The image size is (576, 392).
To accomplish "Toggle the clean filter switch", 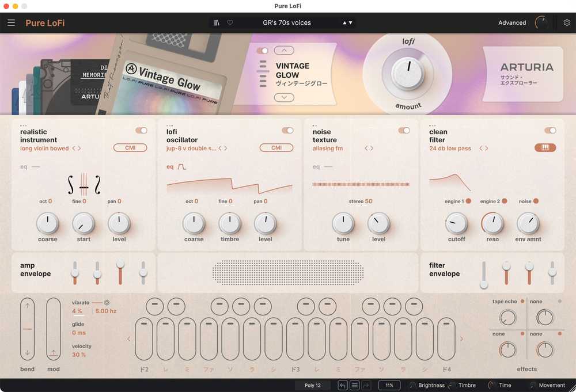I will [x=550, y=130].
